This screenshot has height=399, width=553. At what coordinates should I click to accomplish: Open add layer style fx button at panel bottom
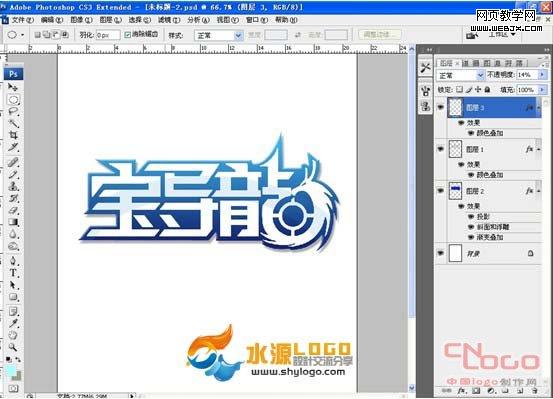pos(461,391)
